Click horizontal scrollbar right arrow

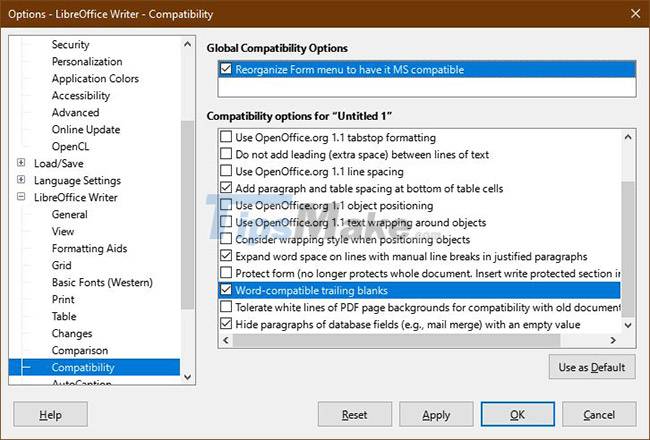pyautogui.click(x=613, y=340)
